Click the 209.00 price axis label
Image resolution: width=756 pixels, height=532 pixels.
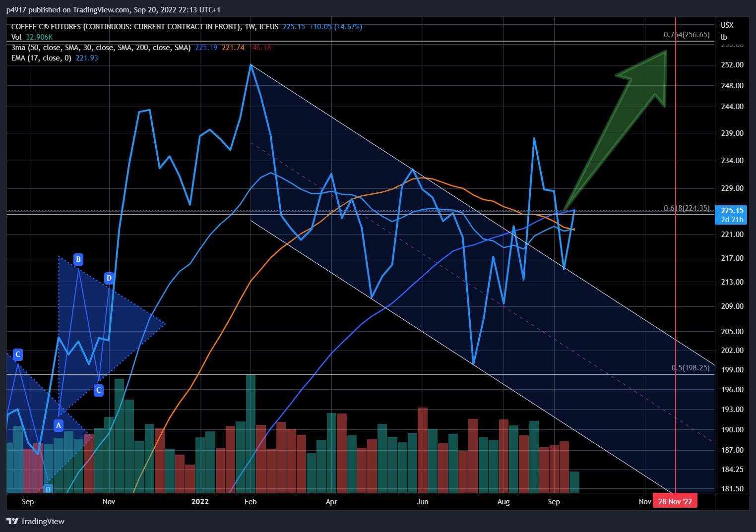pos(732,306)
